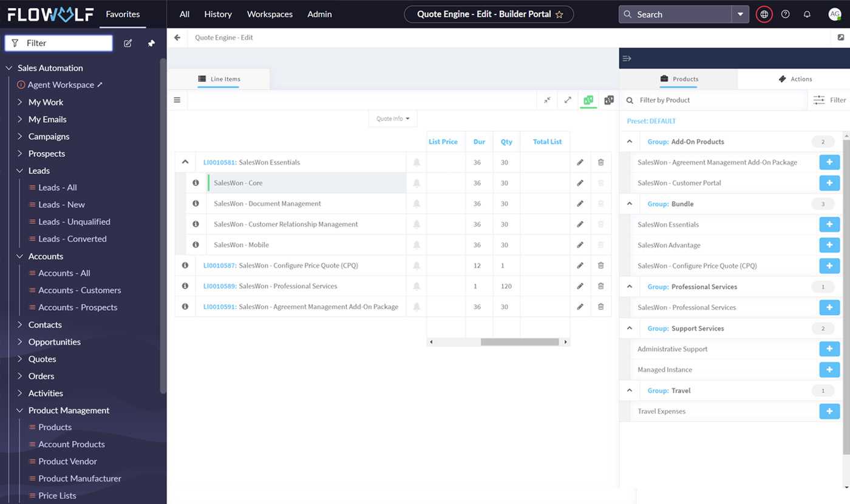This screenshot has width=850, height=504.
Task: Click the Preset: DEFAULT link
Action: (x=651, y=121)
